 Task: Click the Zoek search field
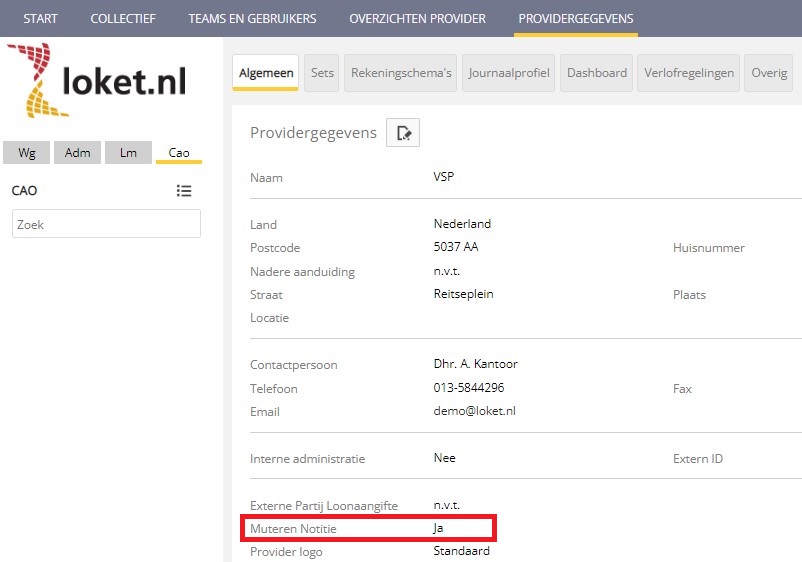pos(106,224)
